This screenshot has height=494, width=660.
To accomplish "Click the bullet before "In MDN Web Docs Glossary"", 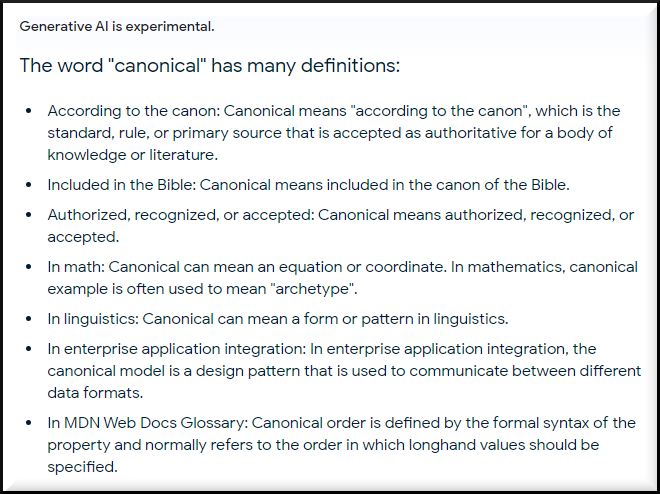I will (x=27, y=423).
